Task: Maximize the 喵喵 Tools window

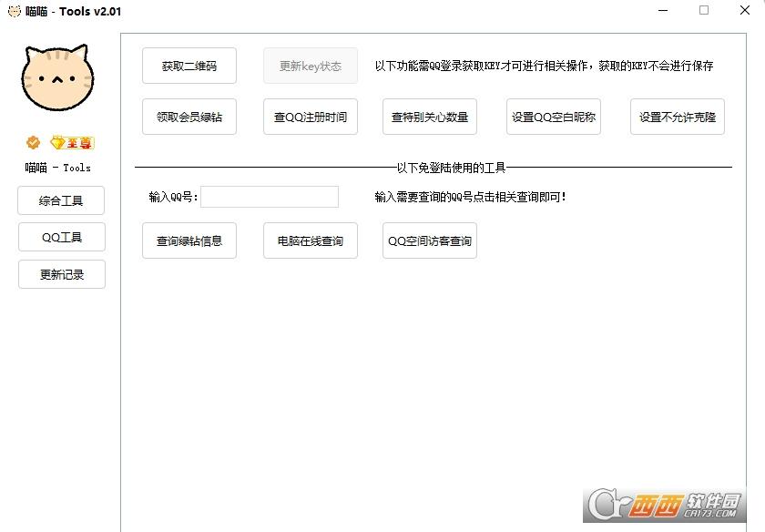Action: coord(704,10)
